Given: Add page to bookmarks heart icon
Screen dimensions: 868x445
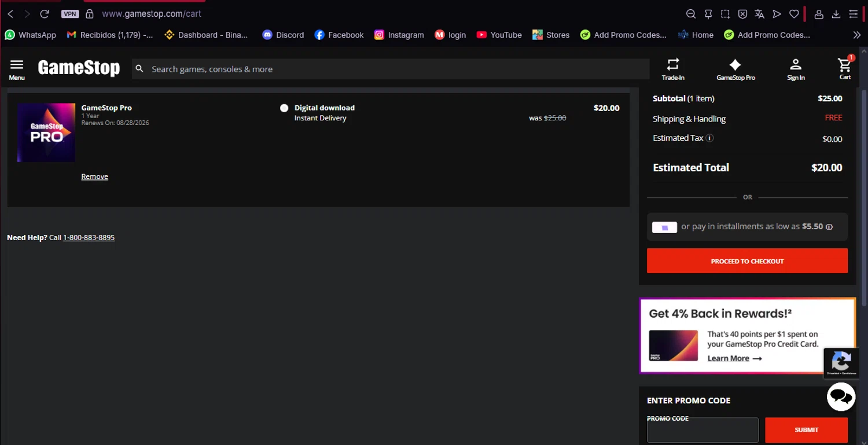Looking at the screenshot, I should point(795,14).
